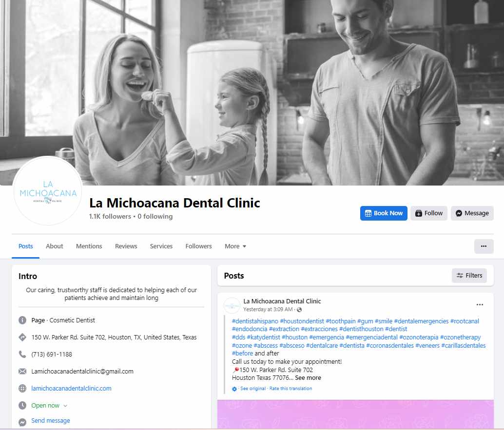Click the phone number (713) 691-1188
504x430 pixels.
[x=52, y=354]
